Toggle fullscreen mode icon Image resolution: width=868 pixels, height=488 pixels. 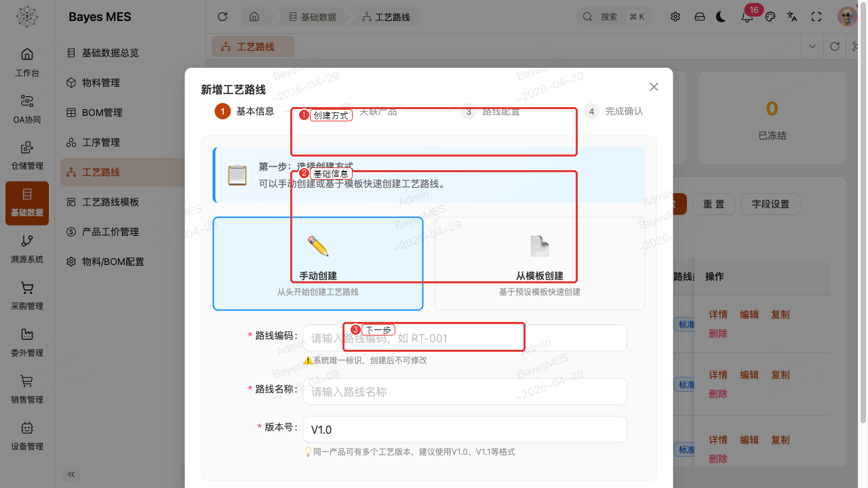coord(816,17)
